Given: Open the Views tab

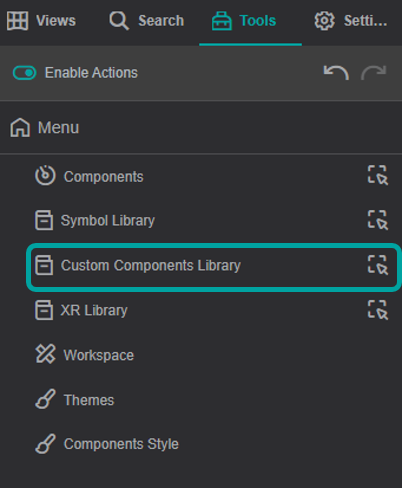Looking at the screenshot, I should click(x=41, y=21).
